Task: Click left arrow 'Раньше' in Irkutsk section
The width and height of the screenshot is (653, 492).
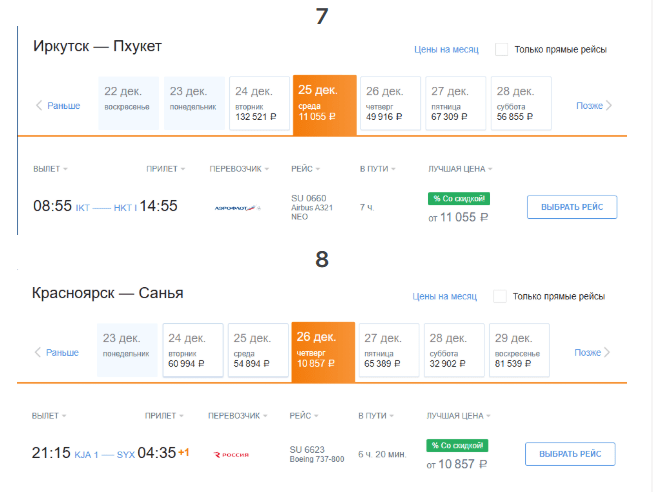Action: (57, 105)
